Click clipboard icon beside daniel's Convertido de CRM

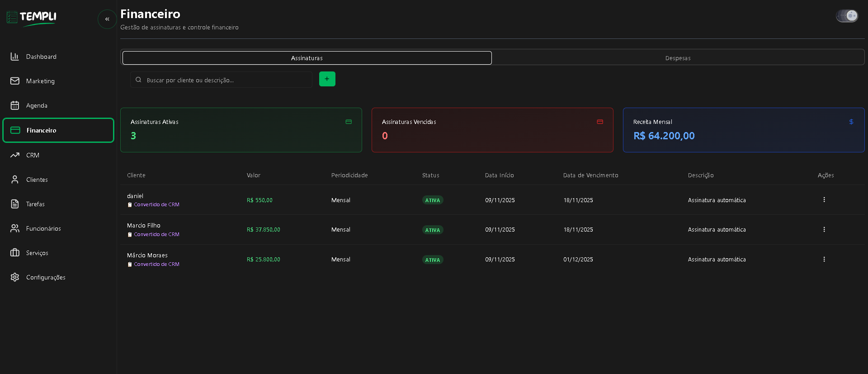[x=130, y=205]
